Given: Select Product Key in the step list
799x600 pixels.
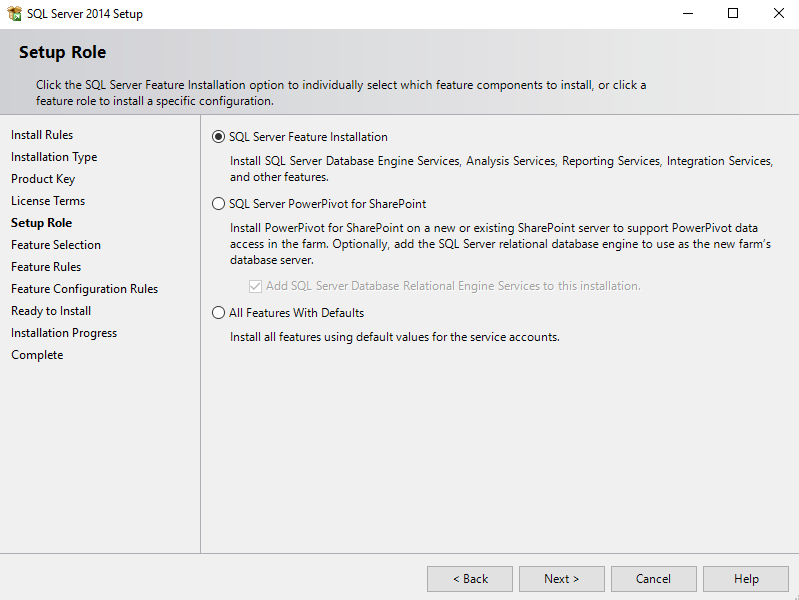Looking at the screenshot, I should click(43, 179).
